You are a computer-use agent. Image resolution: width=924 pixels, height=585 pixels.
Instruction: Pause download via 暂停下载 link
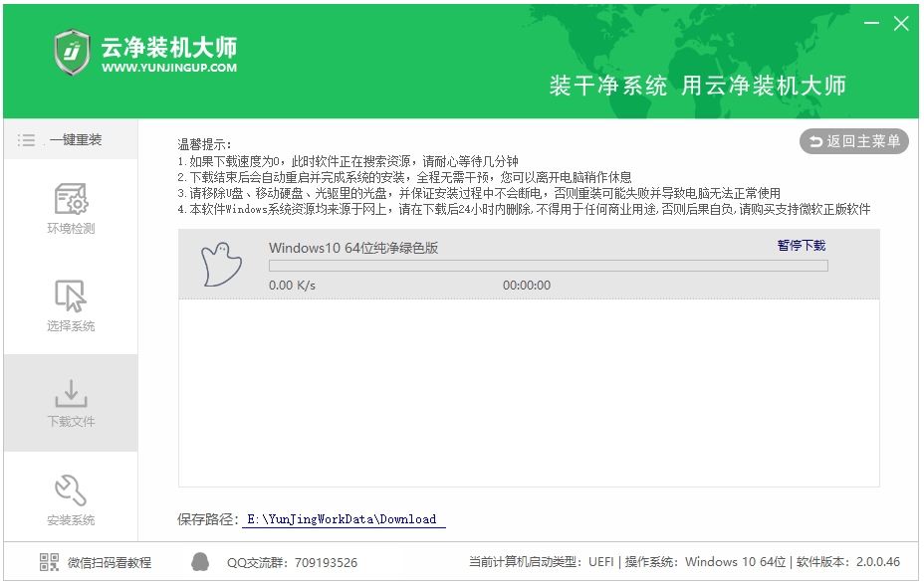802,246
